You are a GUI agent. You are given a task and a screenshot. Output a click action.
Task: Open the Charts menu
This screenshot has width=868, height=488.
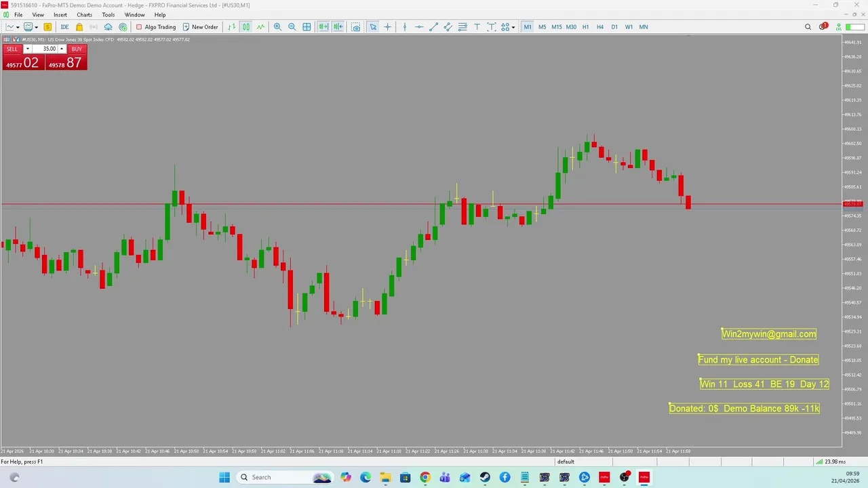pyautogui.click(x=84, y=15)
